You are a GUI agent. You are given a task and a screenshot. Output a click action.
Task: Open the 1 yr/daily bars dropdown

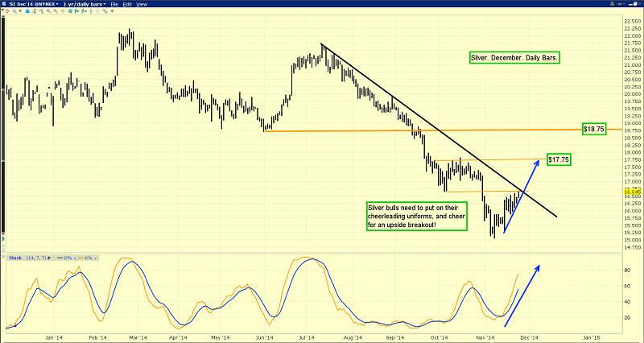click(85, 4)
